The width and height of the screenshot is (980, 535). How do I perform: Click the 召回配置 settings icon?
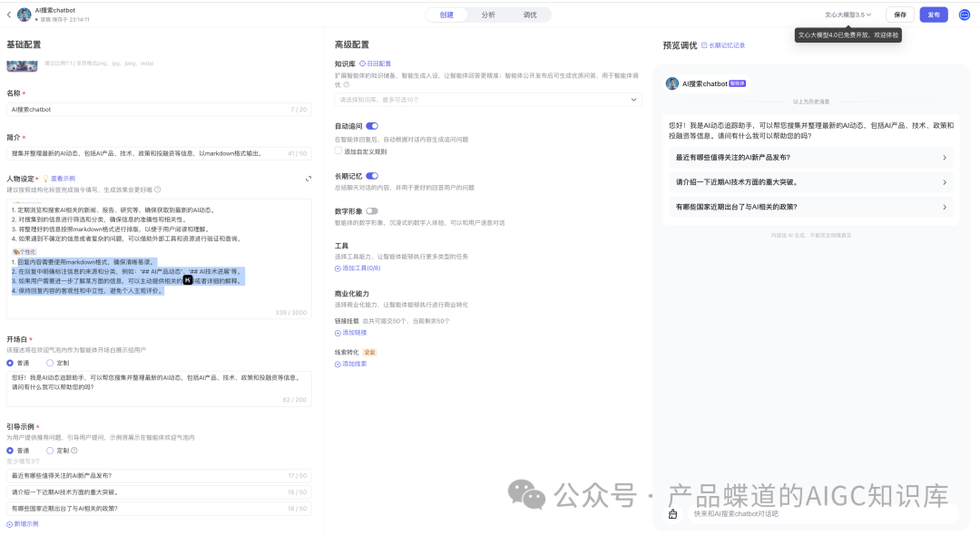click(x=362, y=63)
